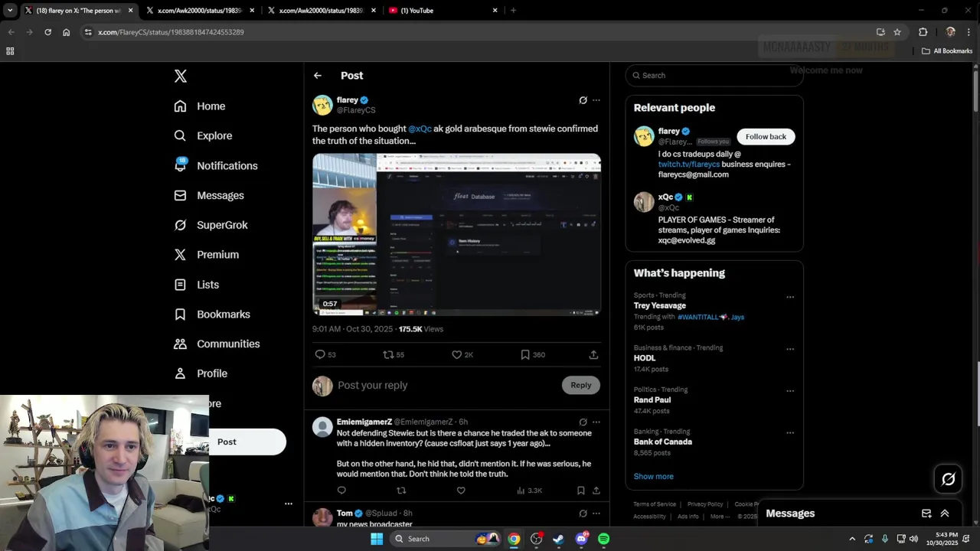
Task: Show hidden system tray icons
Action: (x=852, y=539)
